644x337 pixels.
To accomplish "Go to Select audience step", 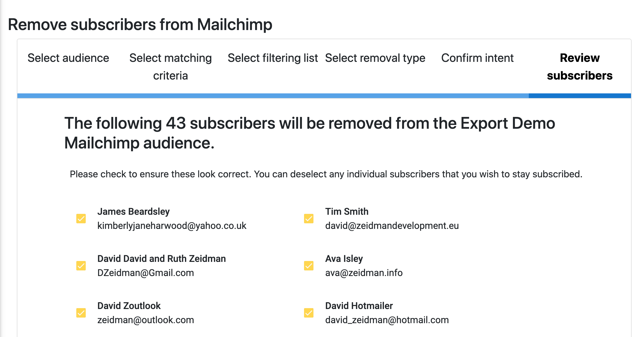I will pyautogui.click(x=68, y=58).
